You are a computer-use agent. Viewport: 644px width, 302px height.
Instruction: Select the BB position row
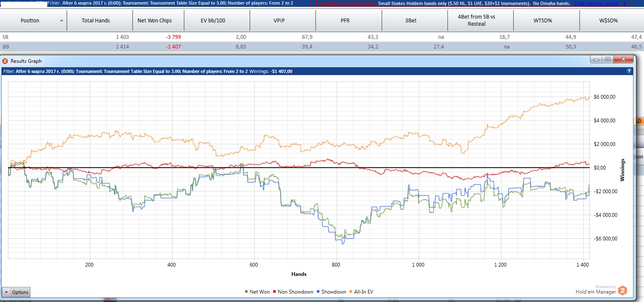34,46
